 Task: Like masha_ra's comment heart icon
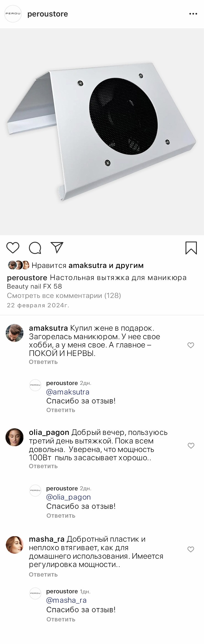click(191, 549)
